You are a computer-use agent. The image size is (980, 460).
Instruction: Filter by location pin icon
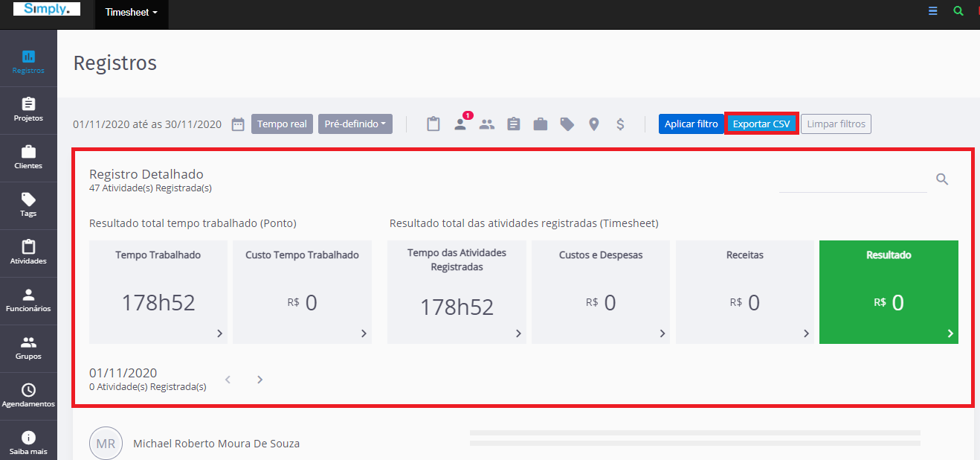(594, 124)
